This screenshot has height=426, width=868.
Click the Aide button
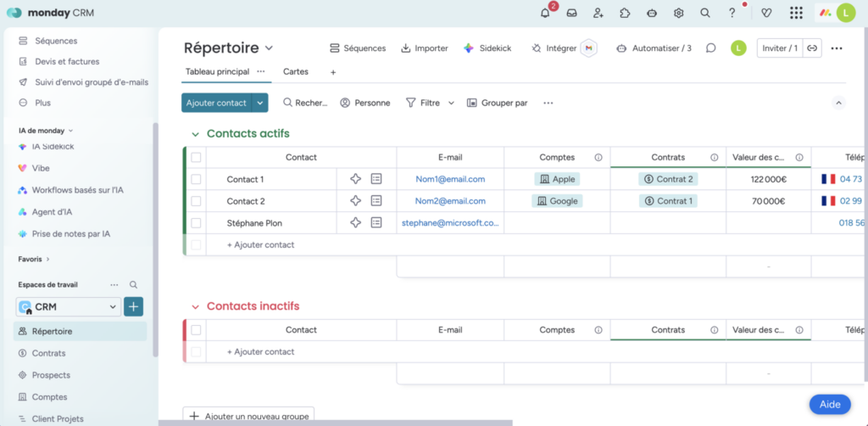pyautogui.click(x=829, y=405)
